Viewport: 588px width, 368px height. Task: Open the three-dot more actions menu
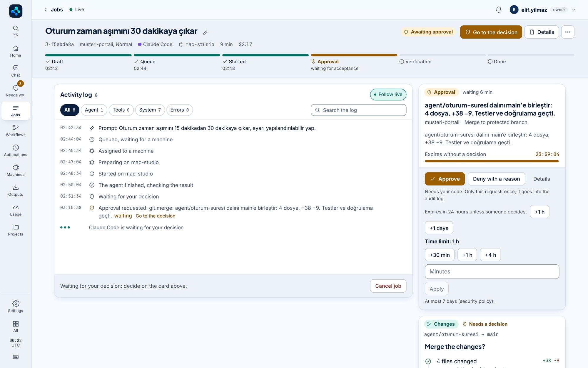568,32
